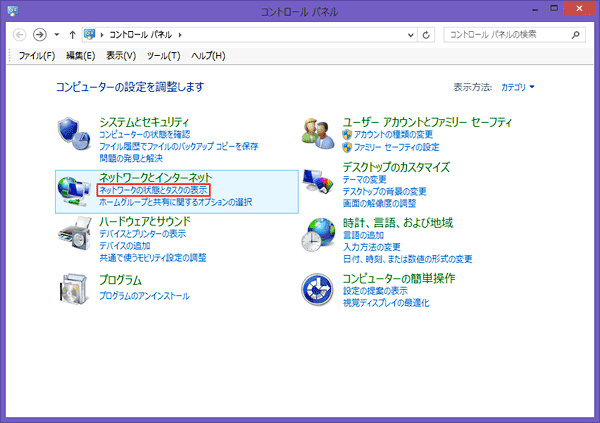Screen dimensions: 600x423
Task: Click the デスクトップのカスタマイズ heading
Action: (396, 167)
